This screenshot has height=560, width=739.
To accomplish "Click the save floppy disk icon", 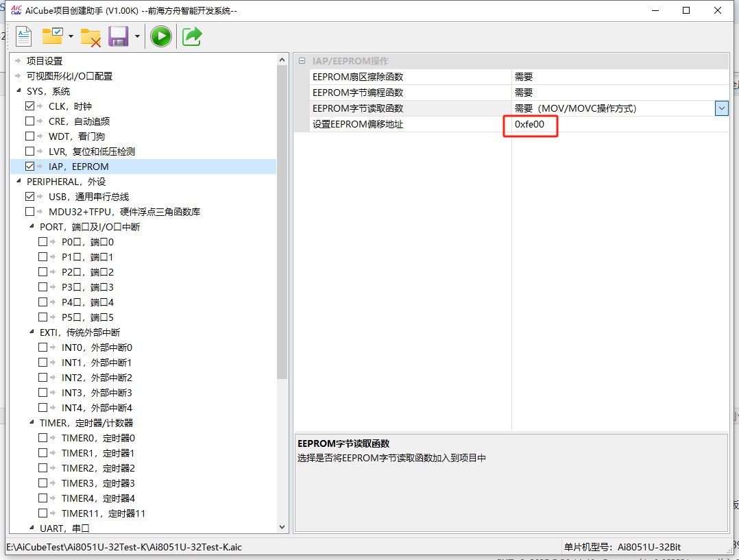I will tap(119, 36).
